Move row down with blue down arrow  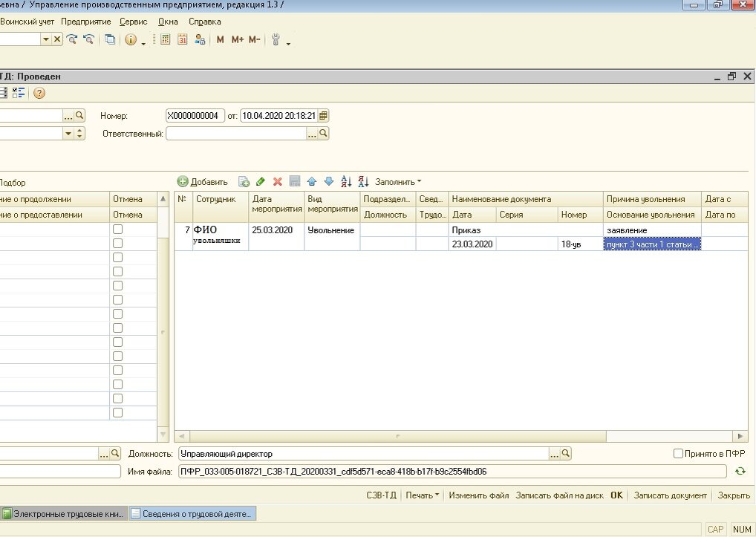[329, 182]
